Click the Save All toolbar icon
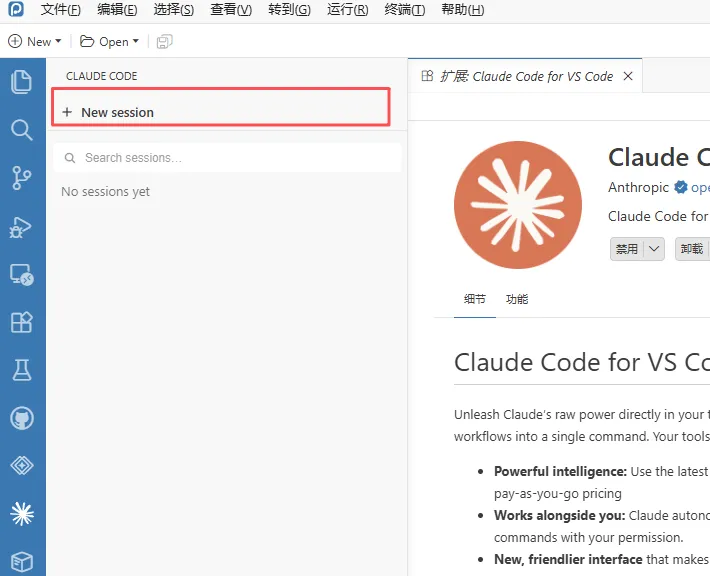 [164, 42]
